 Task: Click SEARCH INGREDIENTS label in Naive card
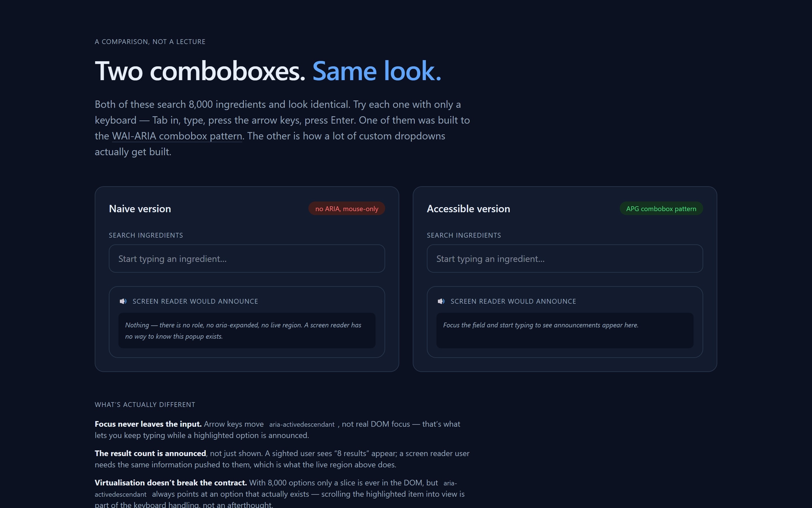tap(146, 235)
